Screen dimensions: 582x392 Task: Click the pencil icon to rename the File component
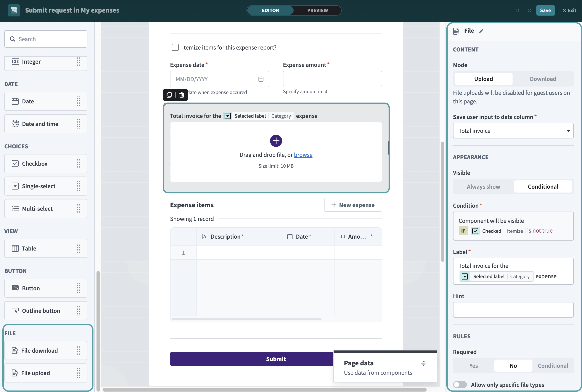pyautogui.click(x=481, y=31)
